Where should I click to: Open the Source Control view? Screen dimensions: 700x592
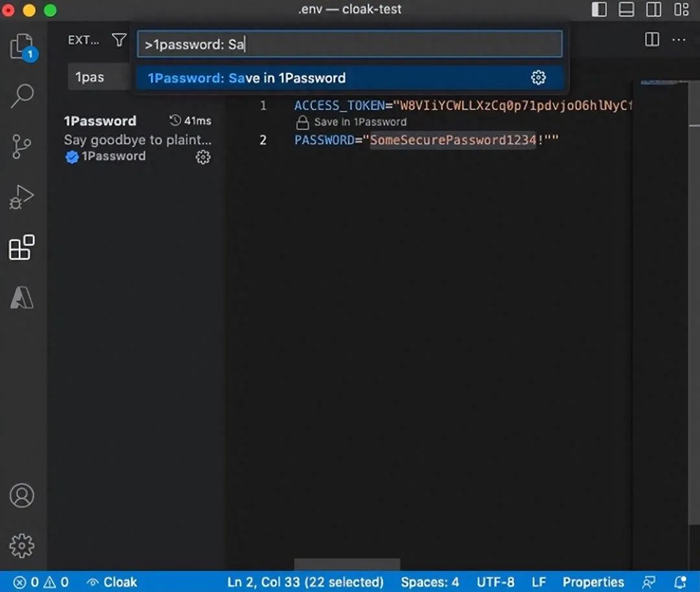click(x=21, y=147)
